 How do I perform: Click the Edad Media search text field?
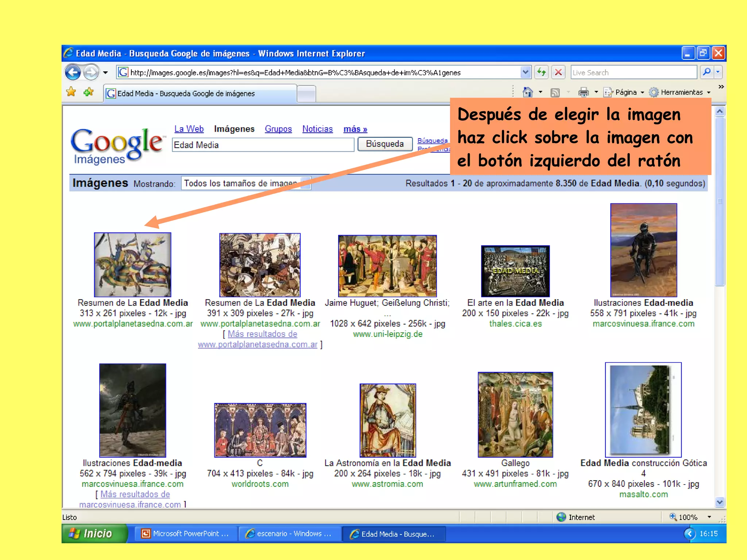click(263, 145)
